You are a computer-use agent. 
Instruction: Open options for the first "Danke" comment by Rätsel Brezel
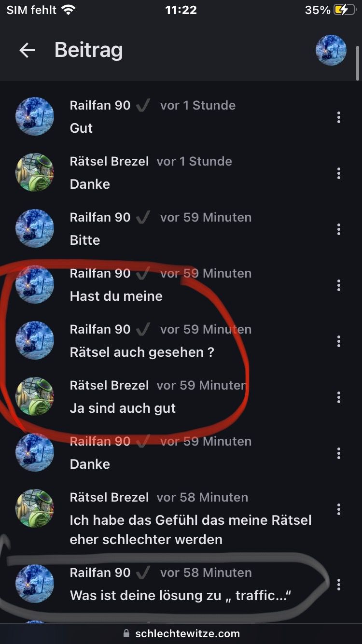click(339, 173)
